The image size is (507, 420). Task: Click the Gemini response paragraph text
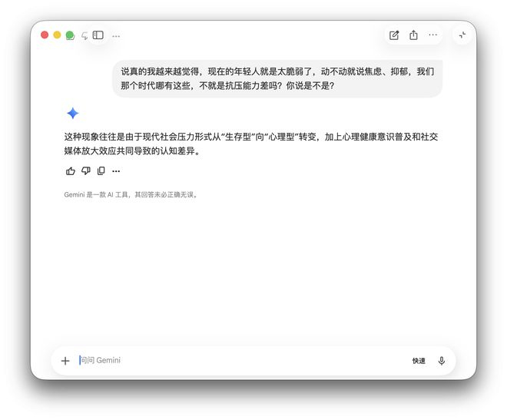pyautogui.click(x=251, y=144)
